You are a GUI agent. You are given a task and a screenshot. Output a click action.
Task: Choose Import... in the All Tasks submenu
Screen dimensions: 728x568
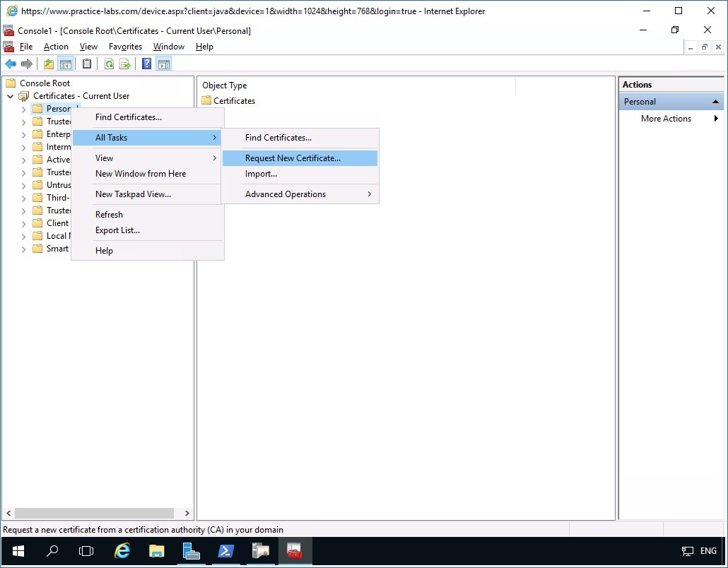[300, 174]
